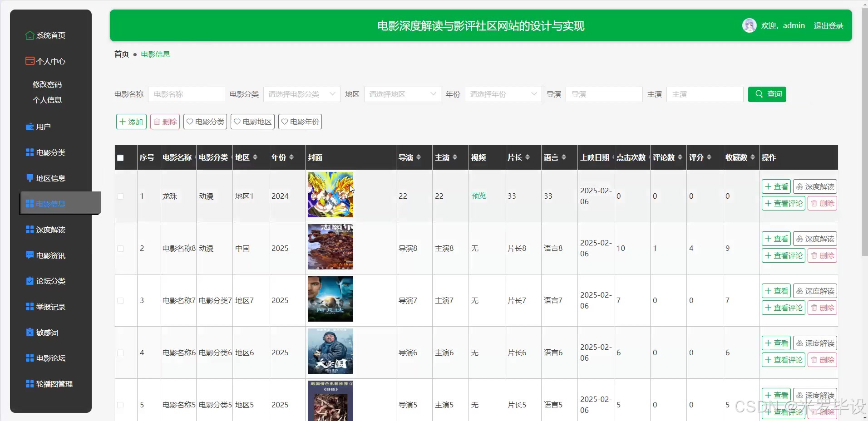The image size is (868, 421).
Task: Open the 年份 filter dropdown
Action: tap(503, 94)
